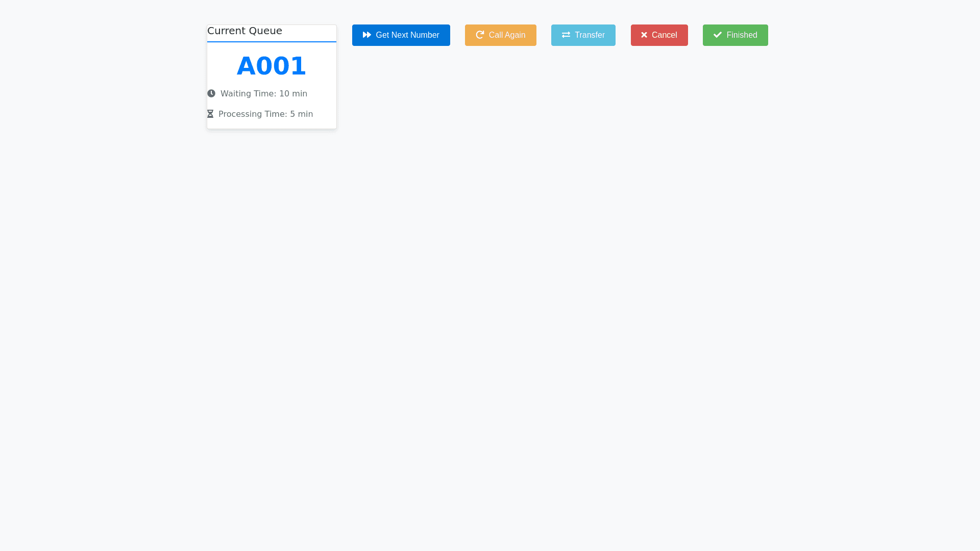980x551 pixels.
Task: Mark ticket done with green Finished button
Action: click(735, 35)
